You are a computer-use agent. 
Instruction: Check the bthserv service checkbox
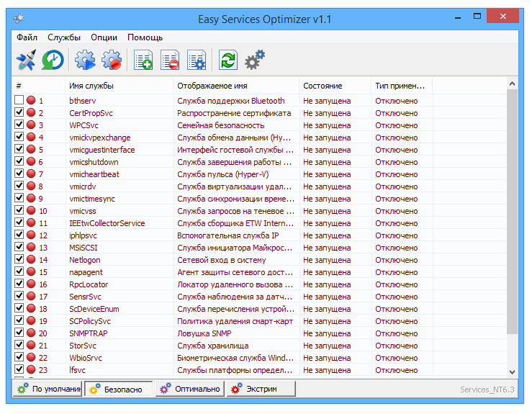click(19, 100)
